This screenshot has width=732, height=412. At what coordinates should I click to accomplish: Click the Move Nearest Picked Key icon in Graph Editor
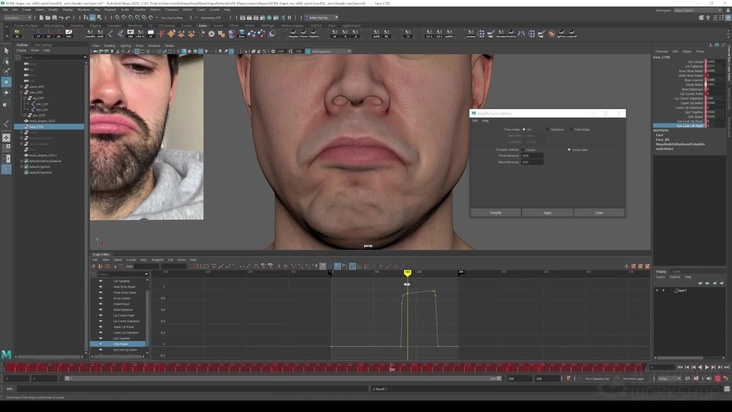[94, 266]
